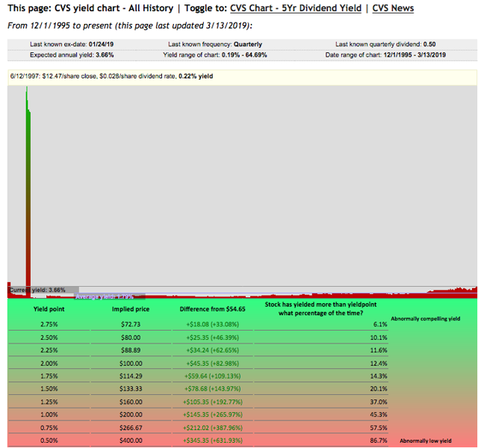Screen dimensions: 478x448
Task: Click the 37.0% percentage cell
Action: (379, 402)
